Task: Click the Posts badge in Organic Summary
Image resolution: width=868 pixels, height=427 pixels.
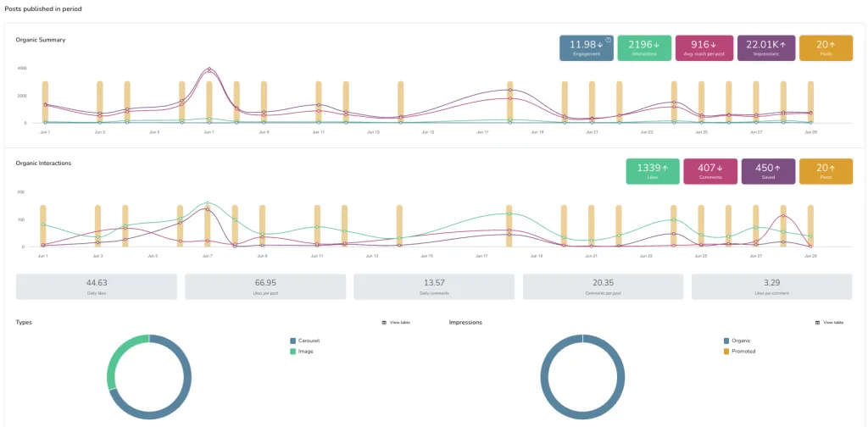Action: pos(826,47)
